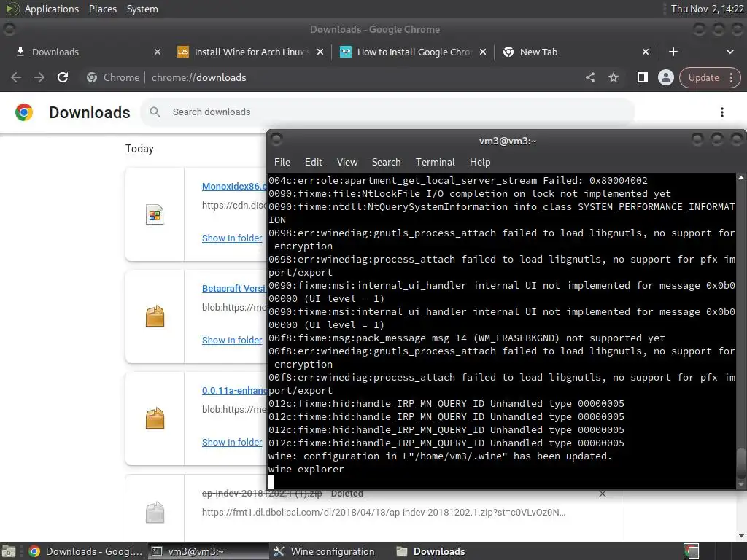Click the site info Chrome icon in address bar

(92, 77)
